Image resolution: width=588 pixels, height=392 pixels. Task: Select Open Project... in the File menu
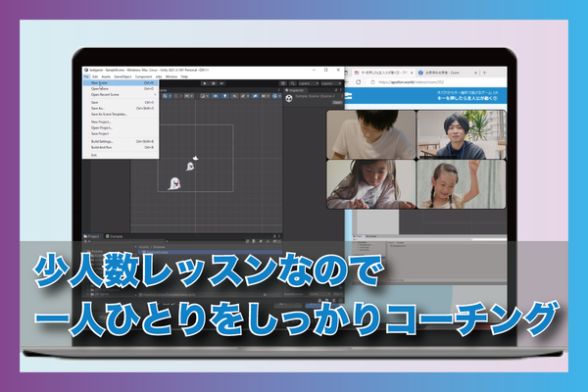coord(121,128)
